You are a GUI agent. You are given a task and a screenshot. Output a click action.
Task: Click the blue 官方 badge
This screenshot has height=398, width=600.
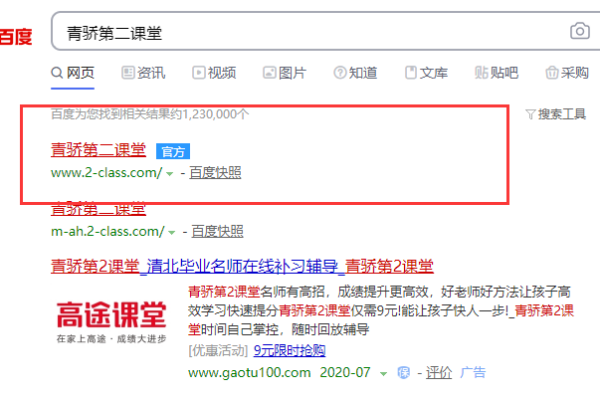coord(173,152)
